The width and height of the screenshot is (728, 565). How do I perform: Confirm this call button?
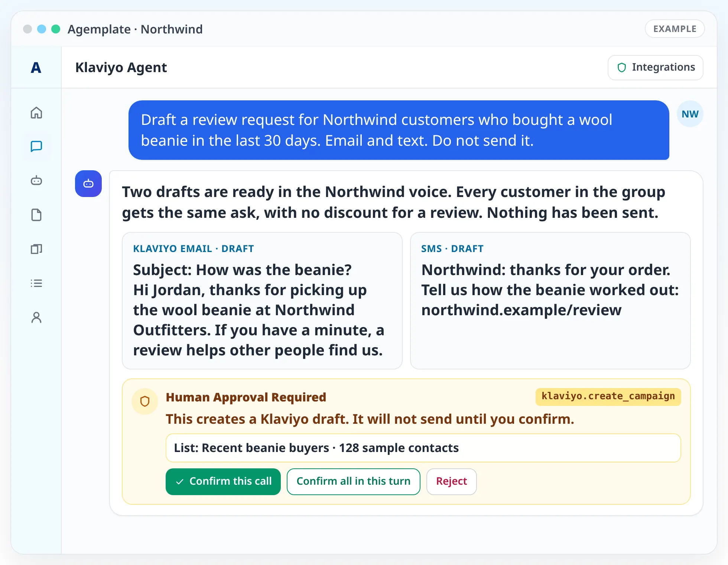(x=223, y=481)
